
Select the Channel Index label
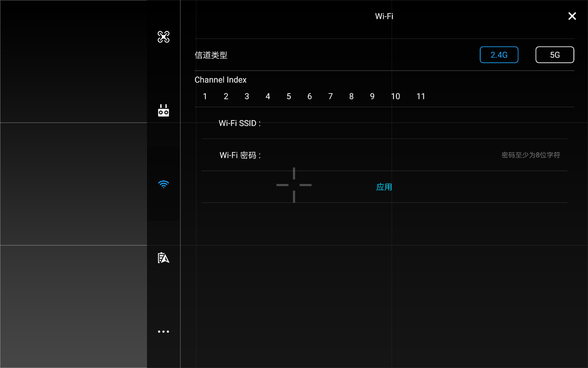tap(221, 80)
